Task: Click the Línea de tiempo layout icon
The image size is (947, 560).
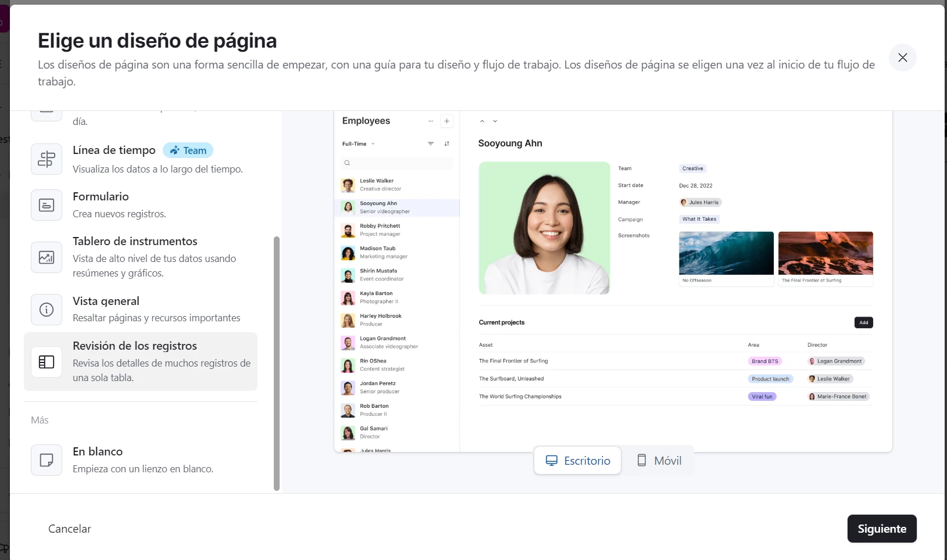Action: coord(47,159)
